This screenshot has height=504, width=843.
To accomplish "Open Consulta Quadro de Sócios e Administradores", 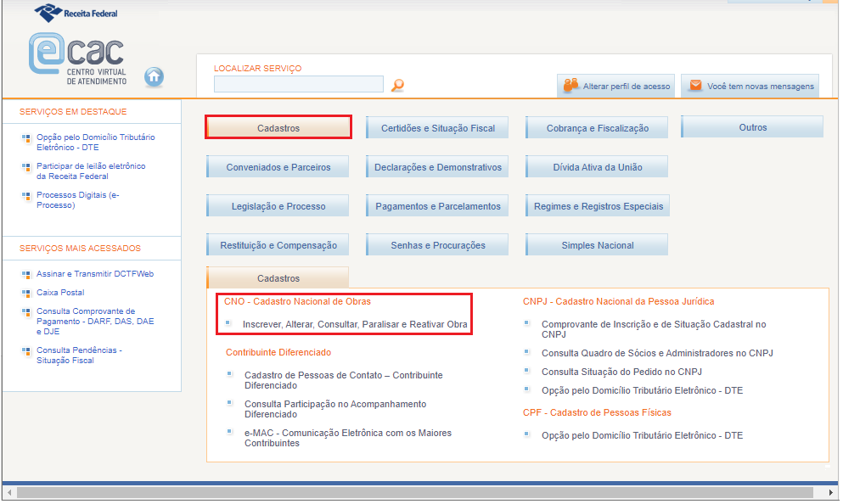I will [657, 353].
